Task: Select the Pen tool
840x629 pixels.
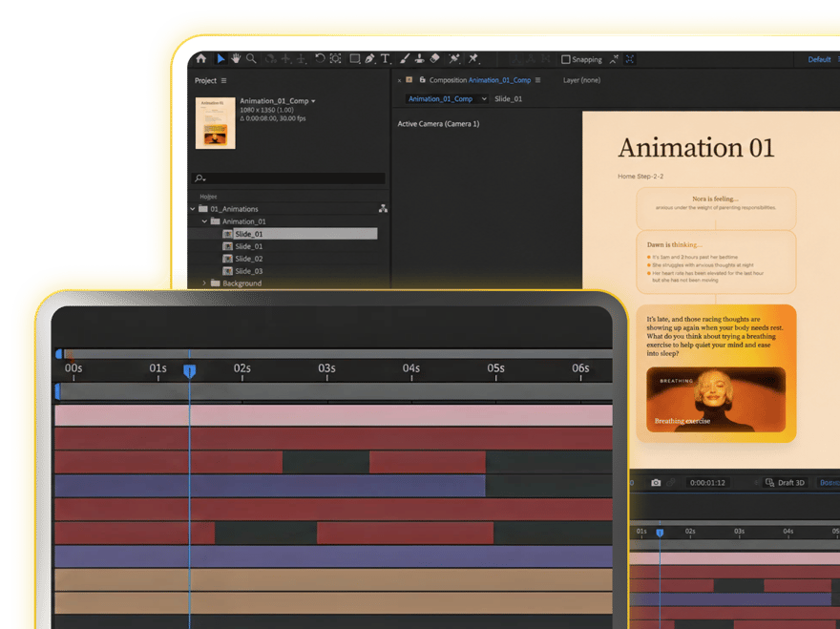Action: click(x=369, y=58)
